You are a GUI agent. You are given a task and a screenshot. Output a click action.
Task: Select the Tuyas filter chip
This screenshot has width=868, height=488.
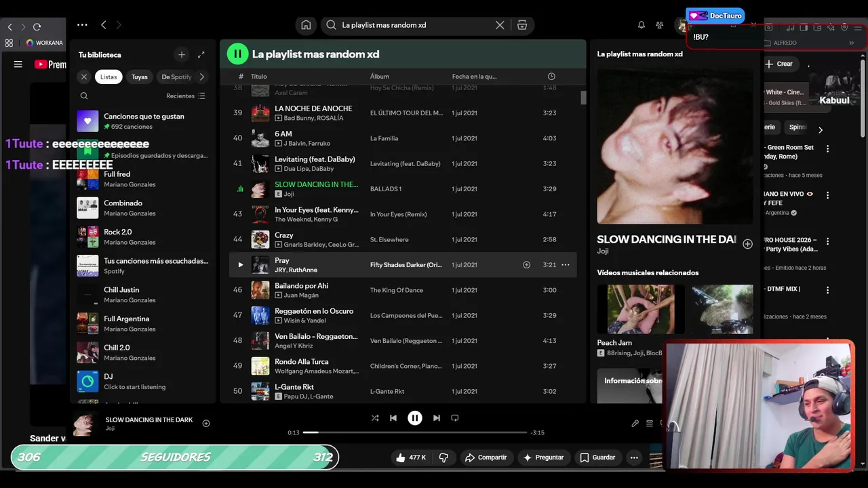(x=139, y=77)
